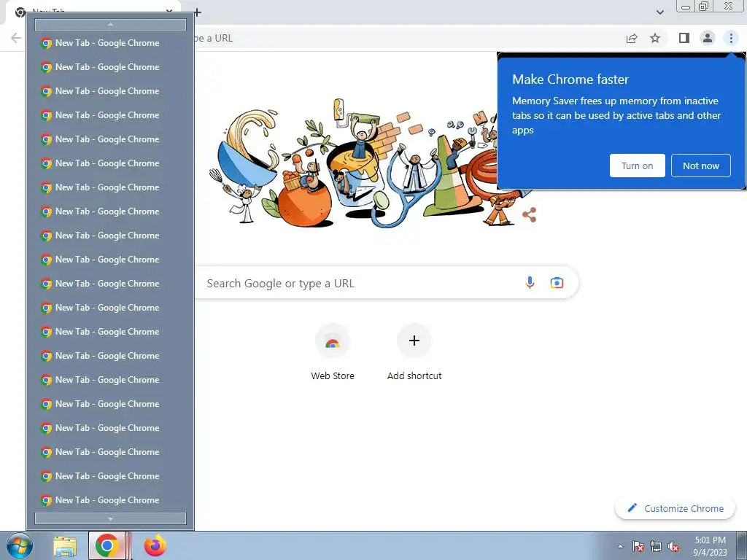Viewport: 747px width, 560px height.
Task: Open a new tab with plus button
Action: pyautogui.click(x=197, y=12)
